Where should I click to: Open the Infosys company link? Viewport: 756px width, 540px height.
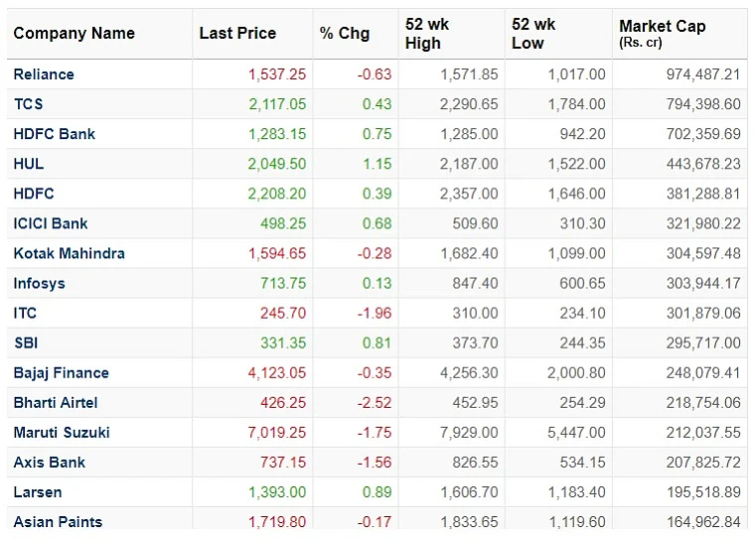[x=39, y=283]
